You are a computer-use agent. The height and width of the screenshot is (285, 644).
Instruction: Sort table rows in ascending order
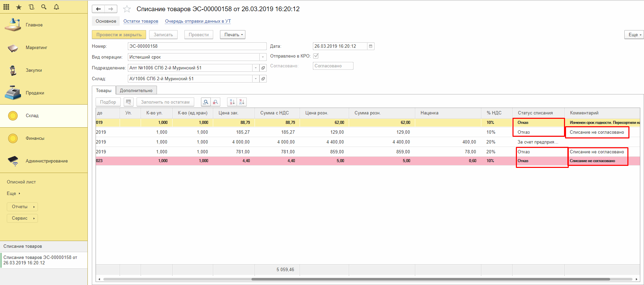coord(232,102)
